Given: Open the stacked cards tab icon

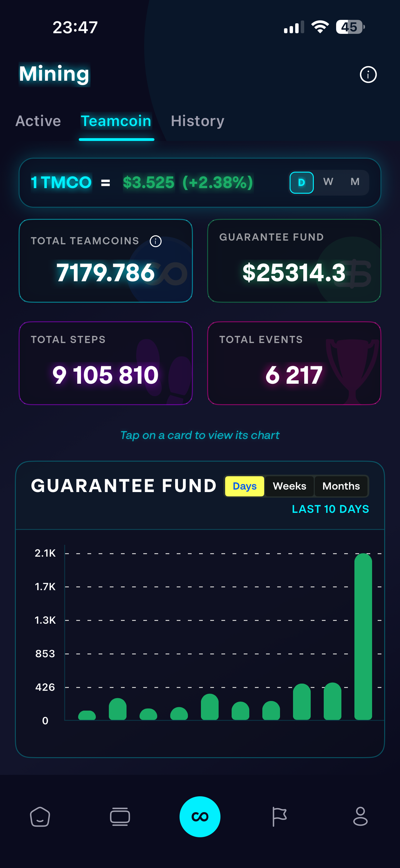Looking at the screenshot, I should click(120, 816).
